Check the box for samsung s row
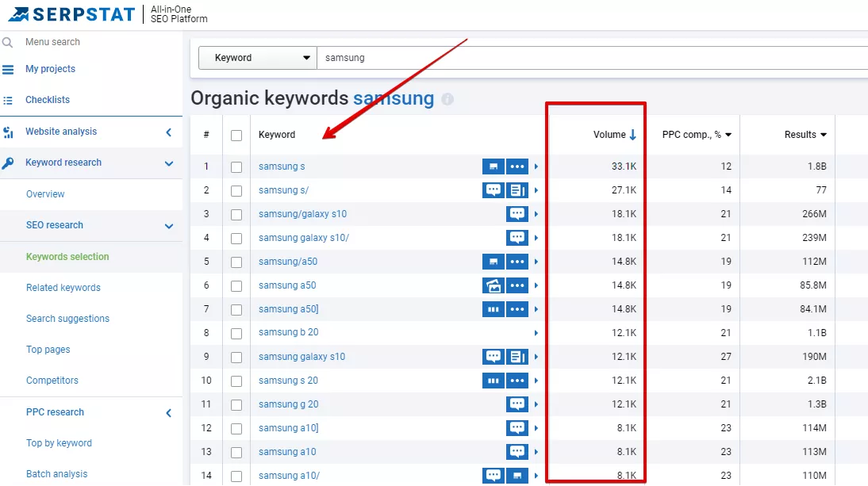Viewport: 868px width, 486px height. click(236, 167)
